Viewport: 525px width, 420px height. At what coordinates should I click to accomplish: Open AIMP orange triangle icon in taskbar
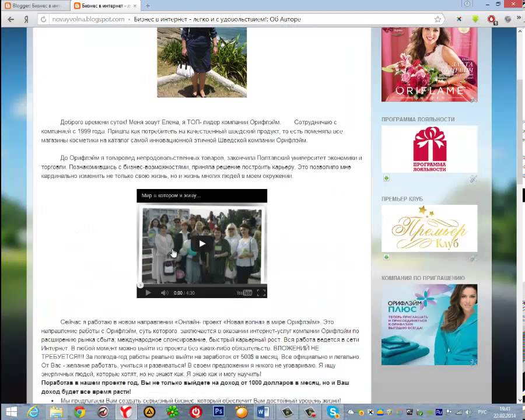(149, 412)
